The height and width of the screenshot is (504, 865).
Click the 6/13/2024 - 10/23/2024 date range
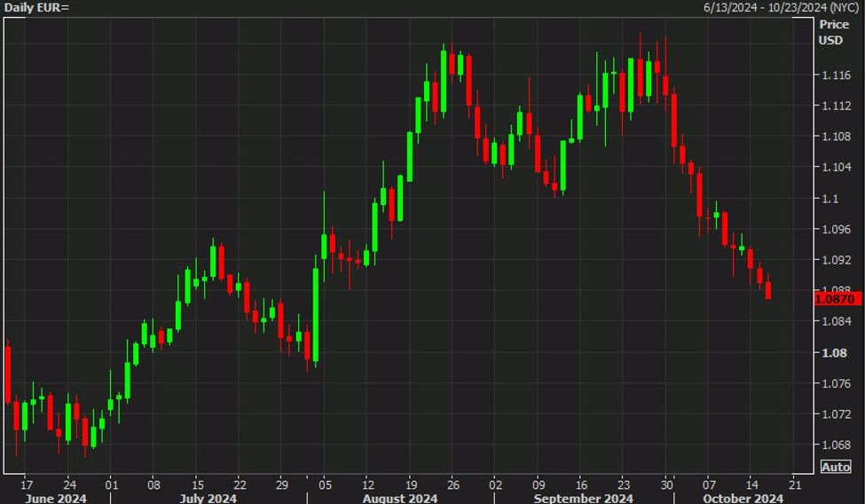point(782,7)
